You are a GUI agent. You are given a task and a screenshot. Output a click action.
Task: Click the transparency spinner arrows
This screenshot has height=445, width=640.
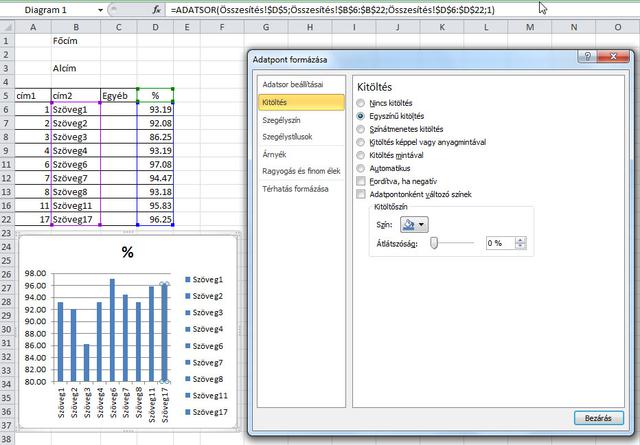click(x=520, y=243)
